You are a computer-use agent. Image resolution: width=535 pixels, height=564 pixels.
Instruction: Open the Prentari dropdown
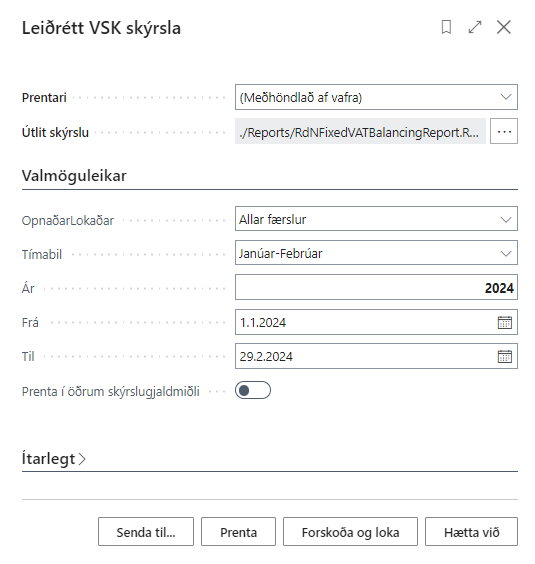click(376, 97)
